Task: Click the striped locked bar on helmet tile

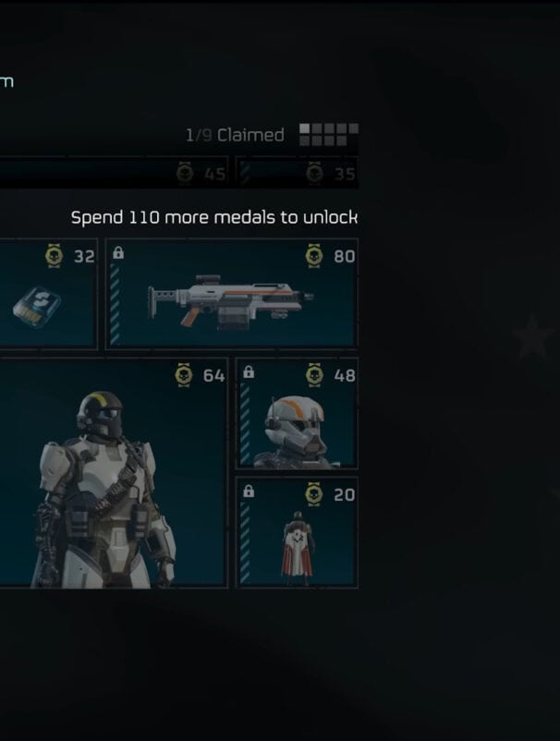Action: pyautogui.click(x=245, y=423)
